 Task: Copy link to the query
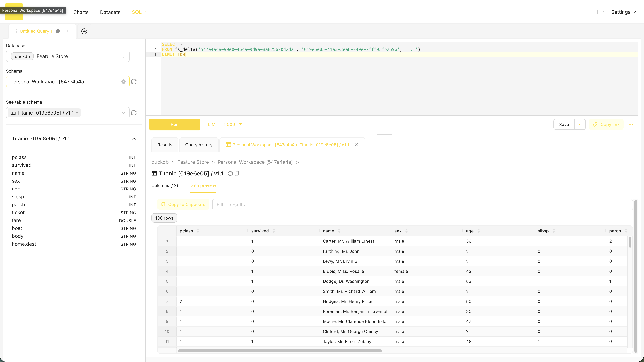click(x=606, y=124)
